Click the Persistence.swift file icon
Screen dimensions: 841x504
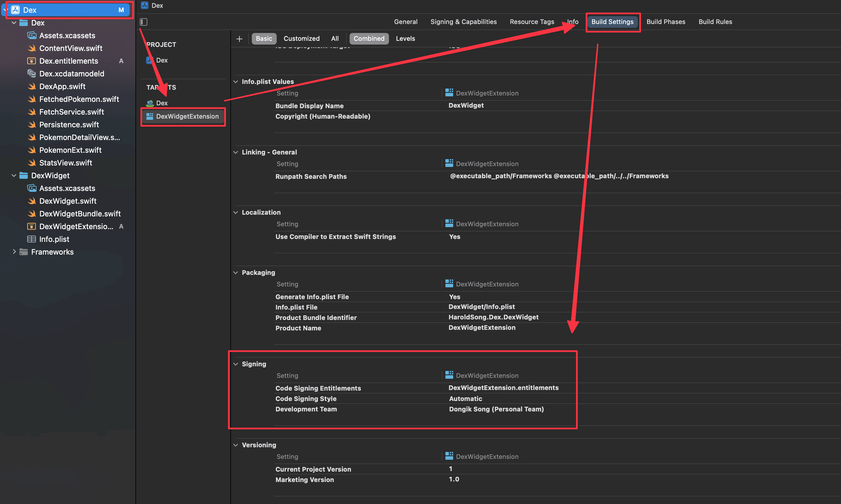coord(32,124)
